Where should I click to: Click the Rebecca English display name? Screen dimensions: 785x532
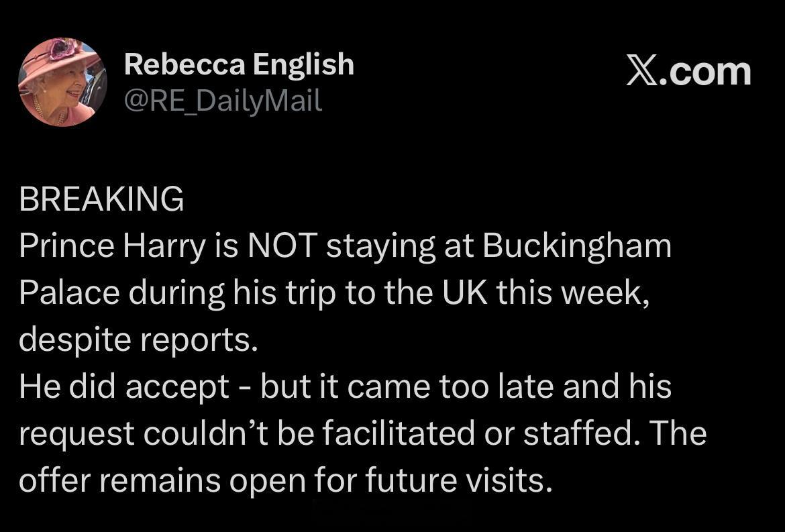tap(239, 64)
